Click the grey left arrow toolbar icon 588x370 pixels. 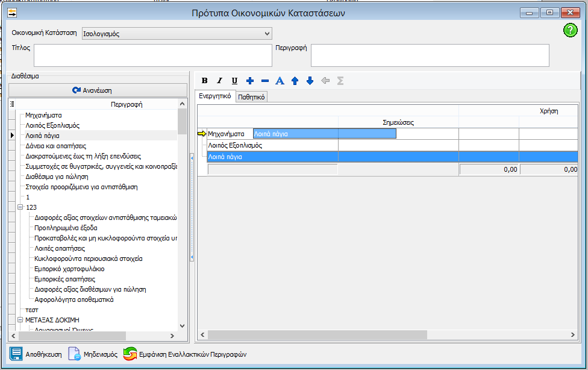pos(325,81)
